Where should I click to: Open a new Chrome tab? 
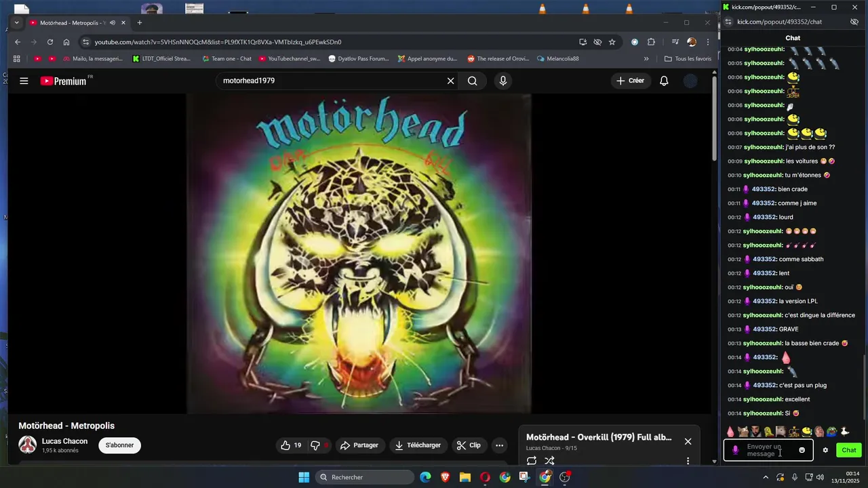140,22
